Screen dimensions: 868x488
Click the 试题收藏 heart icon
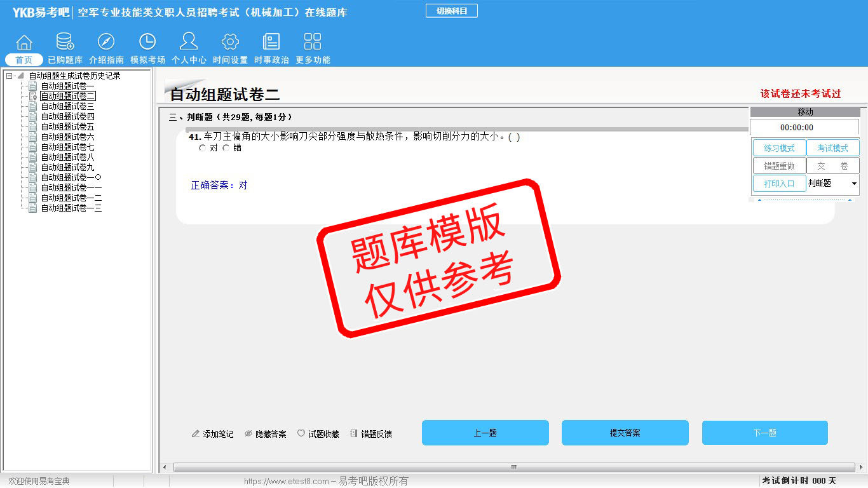301,434
